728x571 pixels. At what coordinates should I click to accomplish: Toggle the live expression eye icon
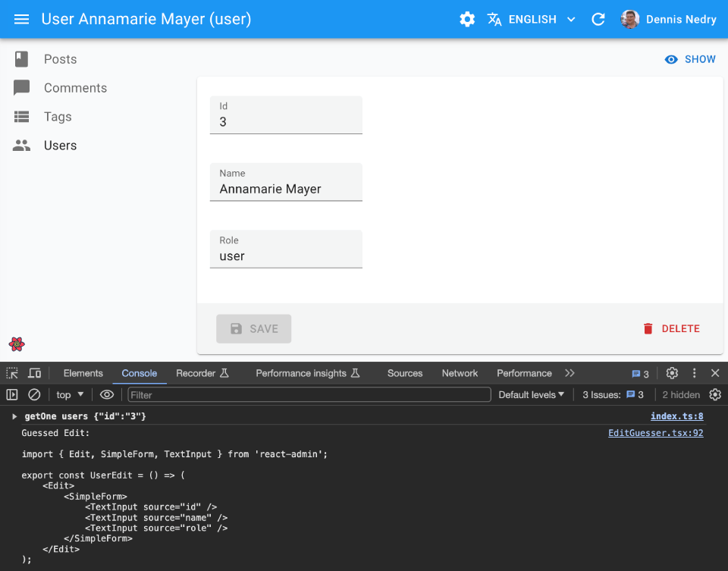coord(107,394)
